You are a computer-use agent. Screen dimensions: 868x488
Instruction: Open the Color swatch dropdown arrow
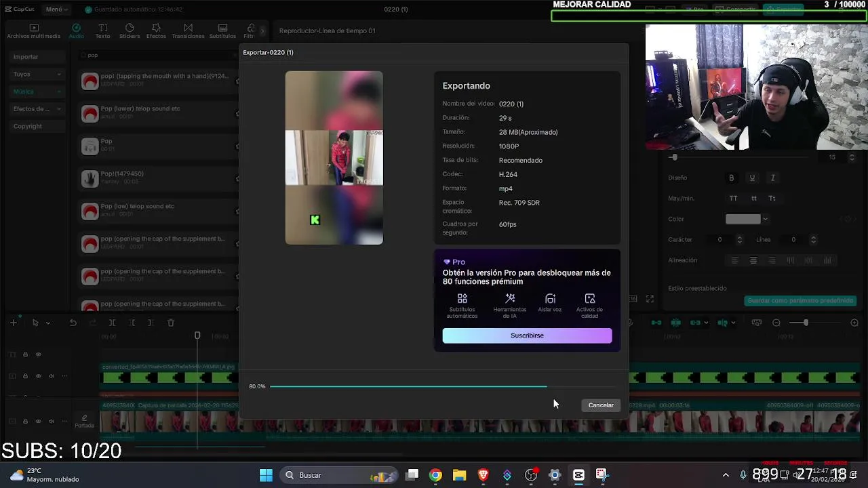coord(765,219)
